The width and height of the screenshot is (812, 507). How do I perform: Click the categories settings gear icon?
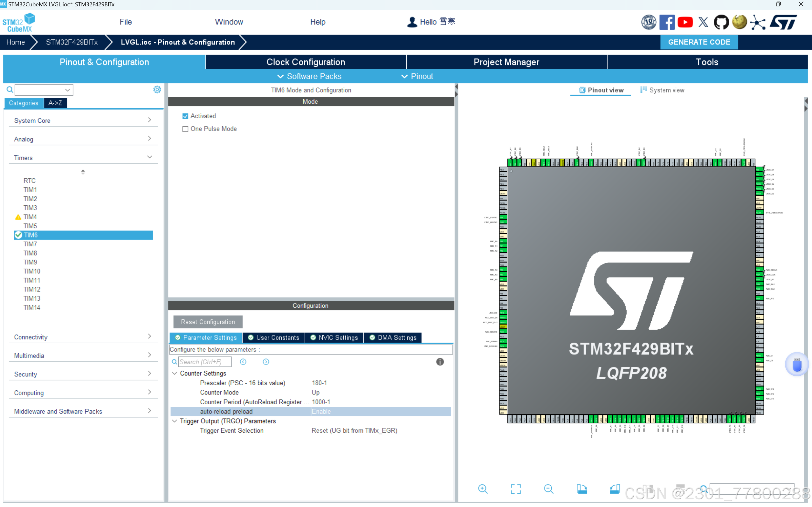tap(157, 90)
